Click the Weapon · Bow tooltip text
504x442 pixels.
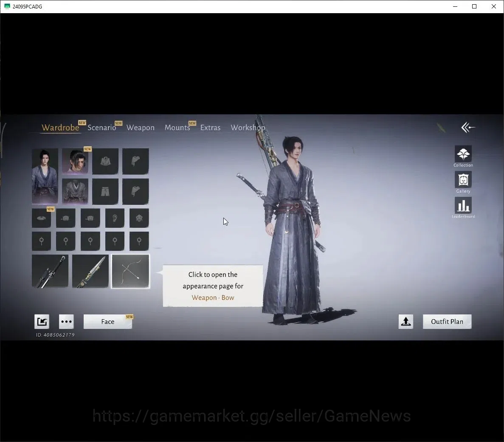point(213,297)
